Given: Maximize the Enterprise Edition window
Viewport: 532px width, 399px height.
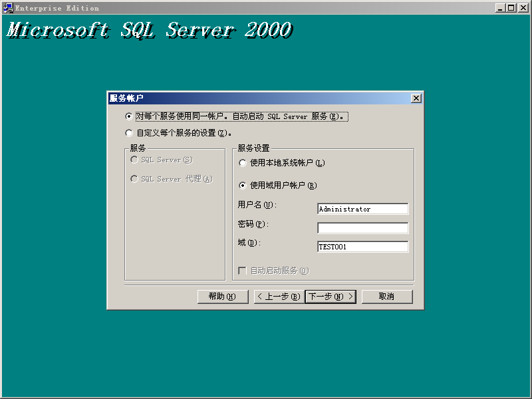Looking at the screenshot, I should (511, 8).
